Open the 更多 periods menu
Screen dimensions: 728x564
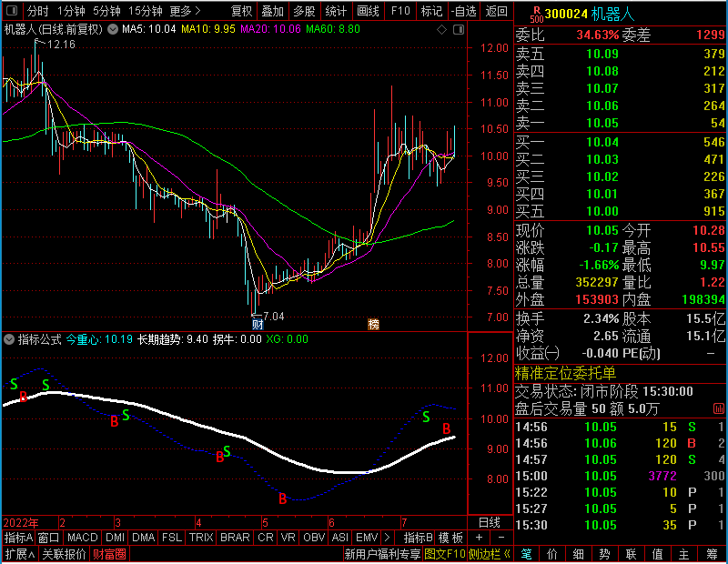[185, 10]
